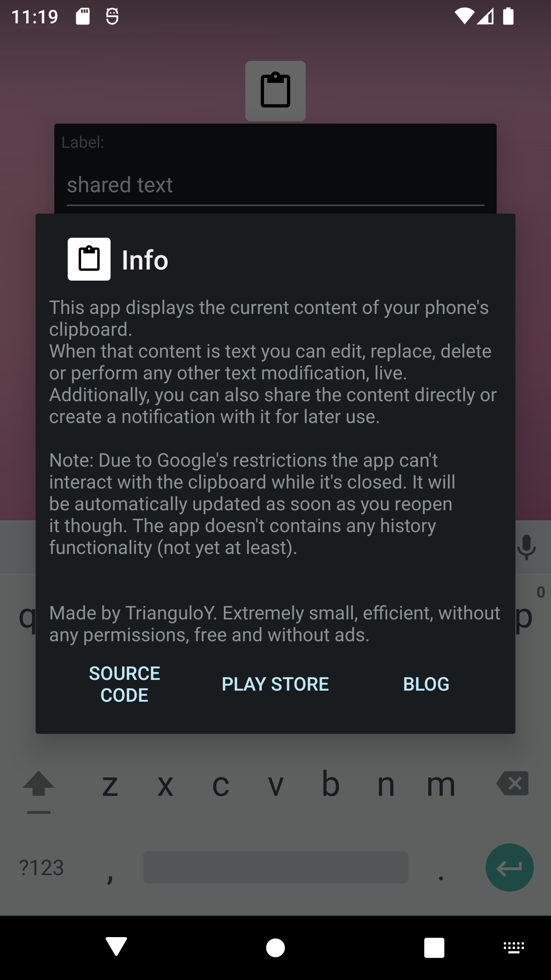Tap the clipboard icon at top center
The image size is (551, 980).
275,91
